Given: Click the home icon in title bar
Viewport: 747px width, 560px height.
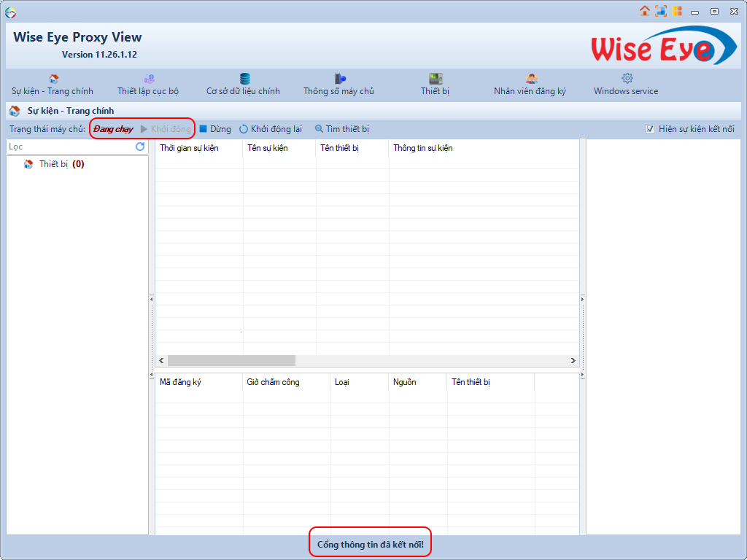Looking at the screenshot, I should [x=645, y=11].
